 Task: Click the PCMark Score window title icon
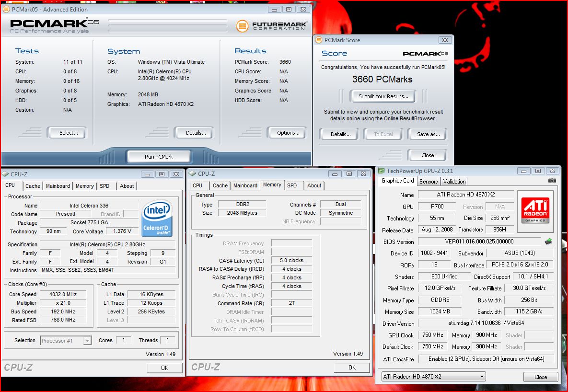click(319, 40)
